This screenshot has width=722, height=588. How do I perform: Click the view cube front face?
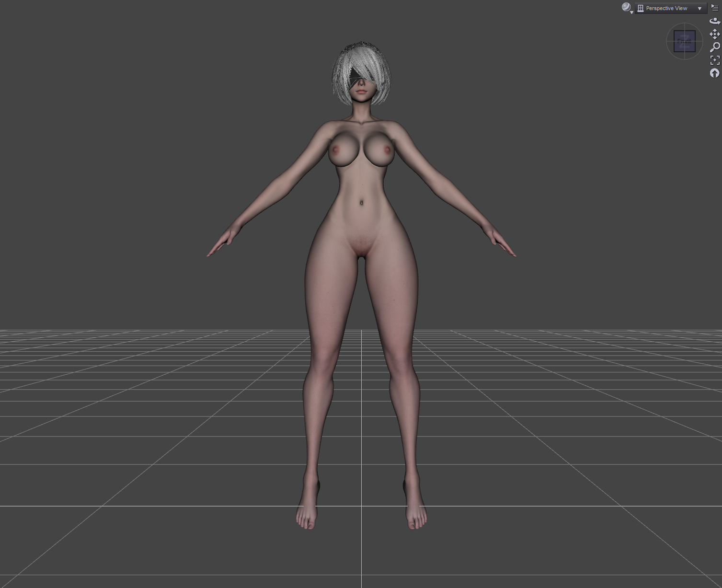pyautogui.click(x=685, y=41)
